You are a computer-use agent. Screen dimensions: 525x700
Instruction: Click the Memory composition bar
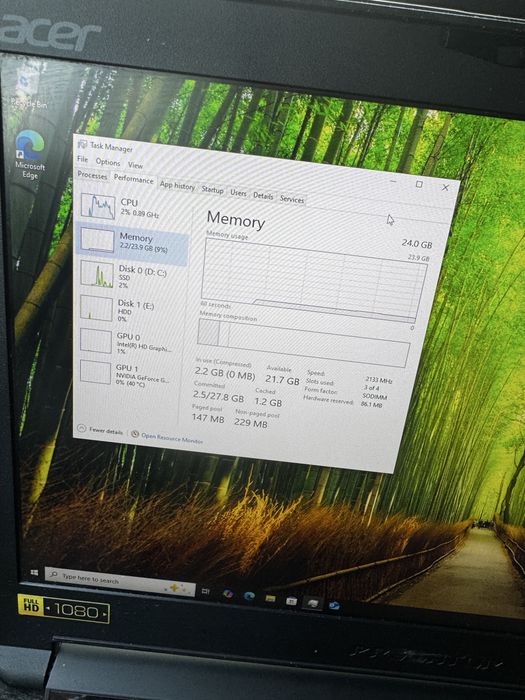coord(303,343)
